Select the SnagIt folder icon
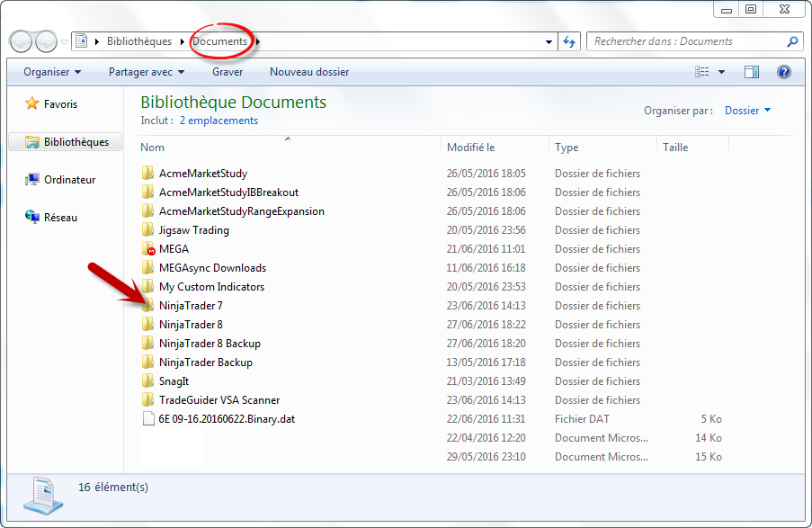The width and height of the screenshot is (812, 528). (x=148, y=381)
